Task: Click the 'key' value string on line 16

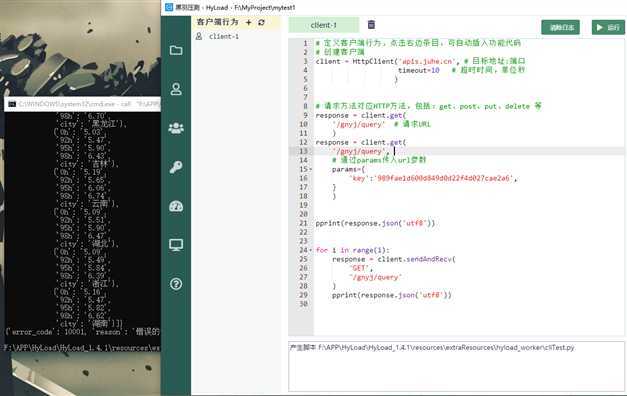Action: [443, 178]
